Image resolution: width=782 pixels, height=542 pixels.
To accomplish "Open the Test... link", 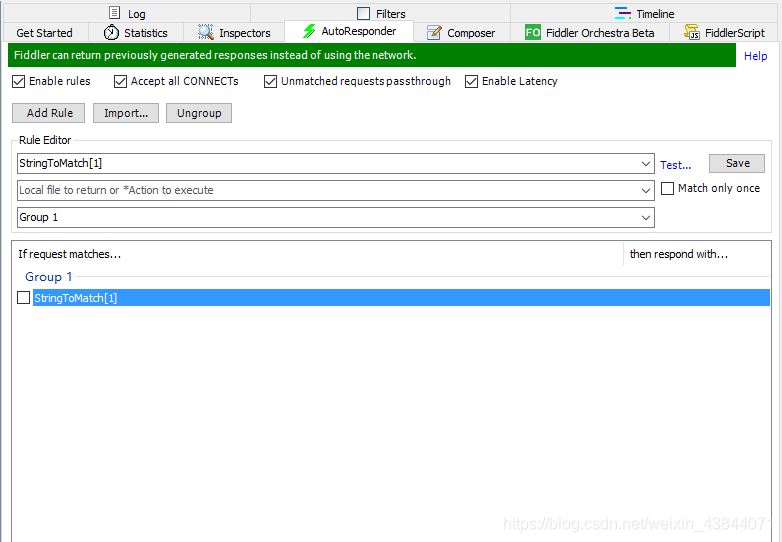I will (x=675, y=165).
